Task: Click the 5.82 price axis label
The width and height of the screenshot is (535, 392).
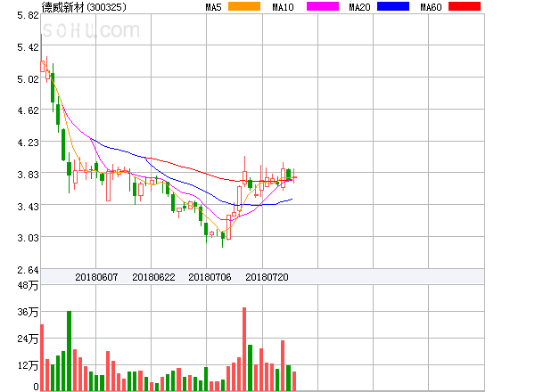Action: 28,15
